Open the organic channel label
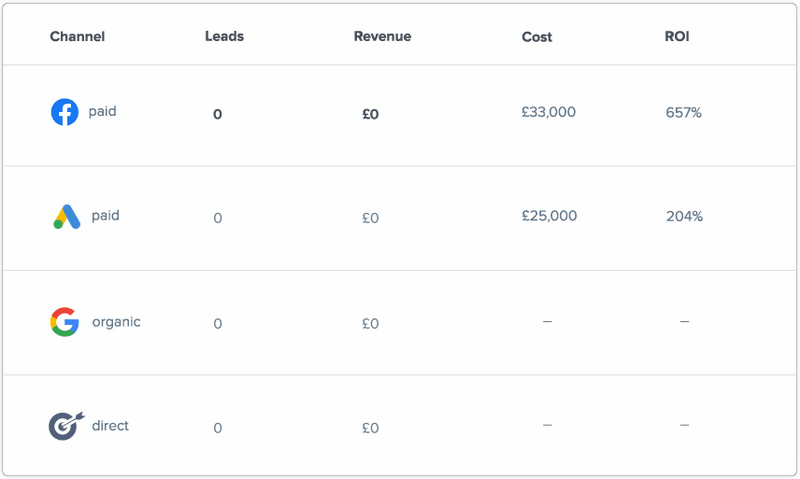Image resolution: width=800 pixels, height=479 pixels. point(116,322)
